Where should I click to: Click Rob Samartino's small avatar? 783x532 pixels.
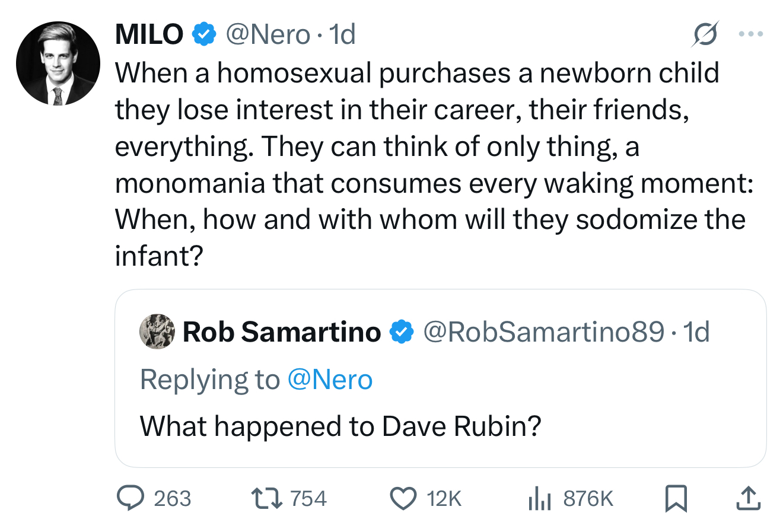[157, 331]
